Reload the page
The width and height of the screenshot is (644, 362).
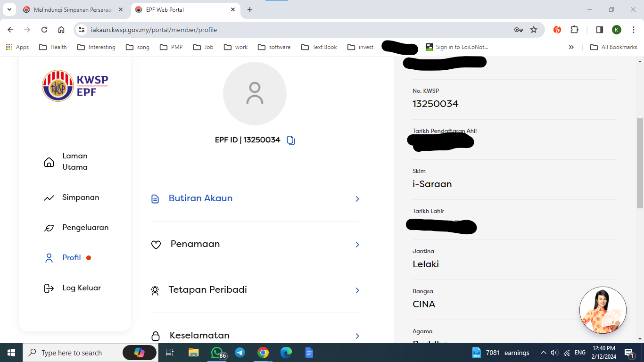(x=44, y=30)
